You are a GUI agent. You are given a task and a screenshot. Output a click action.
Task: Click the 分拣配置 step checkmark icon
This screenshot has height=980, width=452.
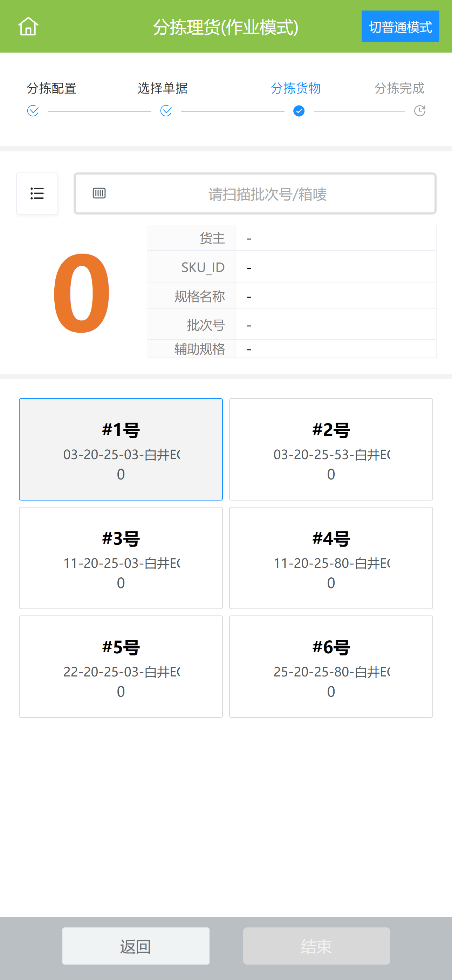[33, 111]
